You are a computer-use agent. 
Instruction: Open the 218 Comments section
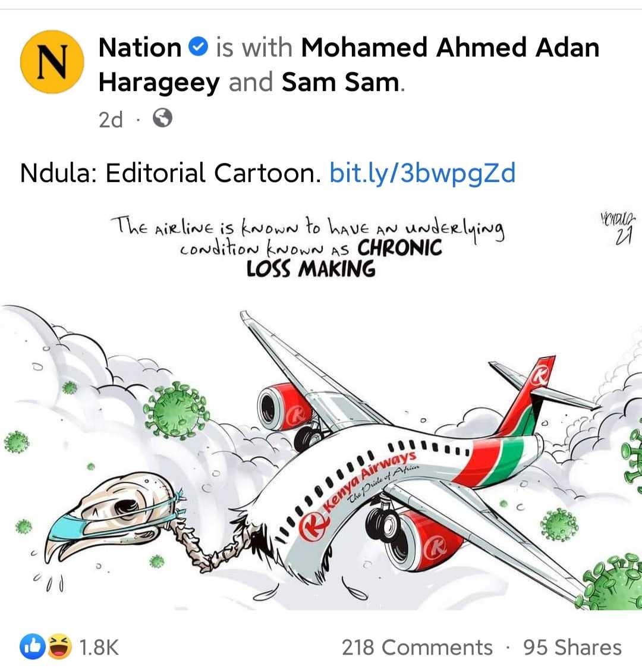click(417, 647)
